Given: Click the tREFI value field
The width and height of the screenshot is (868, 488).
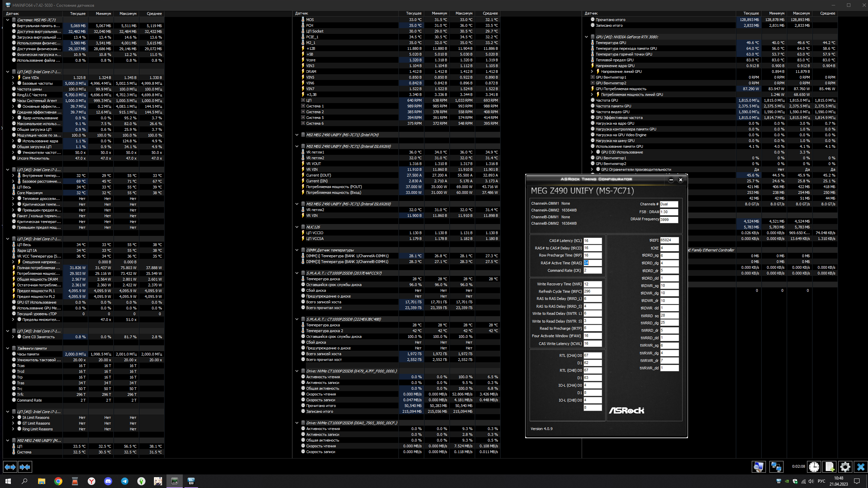Looking at the screenshot, I should 669,240.
